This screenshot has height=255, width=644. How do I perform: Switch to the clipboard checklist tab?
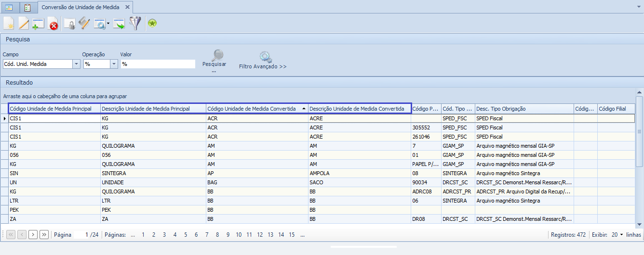click(27, 8)
